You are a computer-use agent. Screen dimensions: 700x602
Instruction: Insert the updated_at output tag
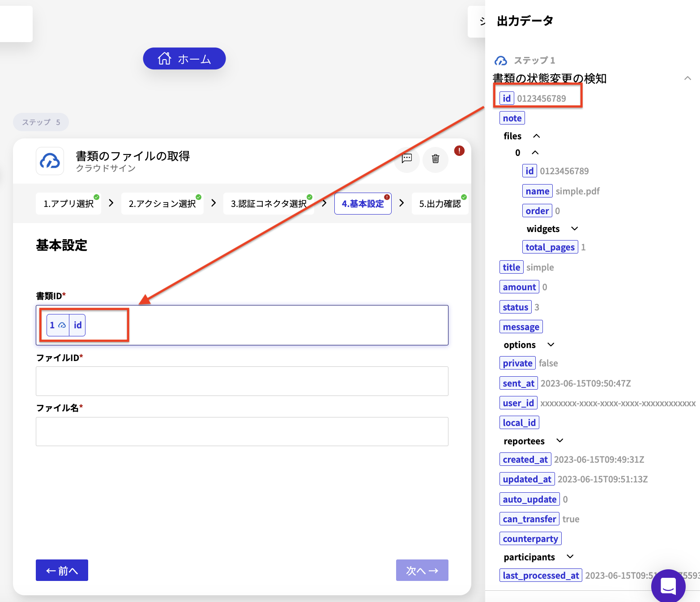click(527, 479)
